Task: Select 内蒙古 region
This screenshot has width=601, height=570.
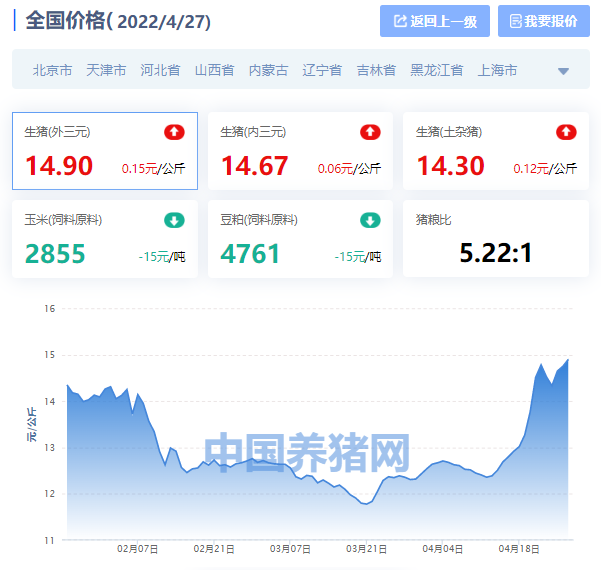Action: pos(268,70)
